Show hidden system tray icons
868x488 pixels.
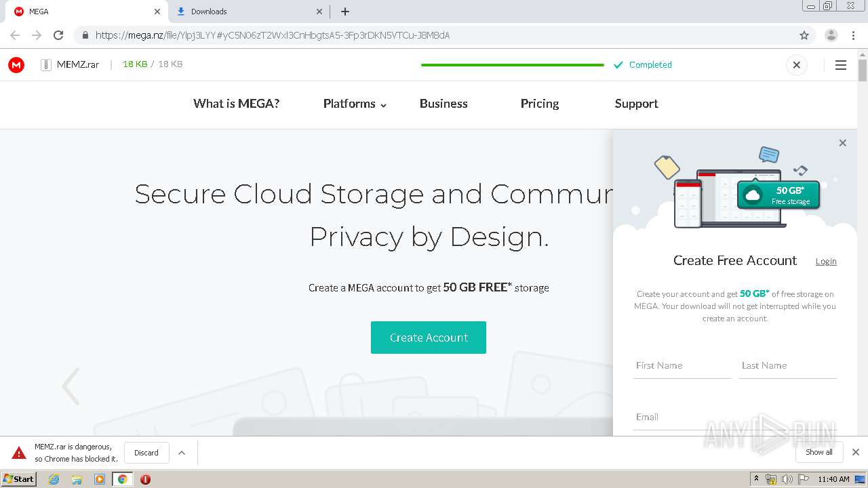756,479
